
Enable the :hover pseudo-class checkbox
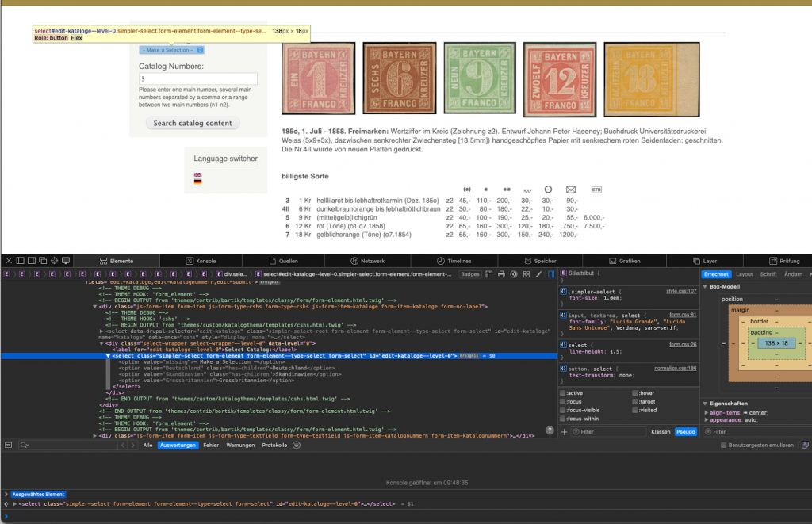click(636, 392)
